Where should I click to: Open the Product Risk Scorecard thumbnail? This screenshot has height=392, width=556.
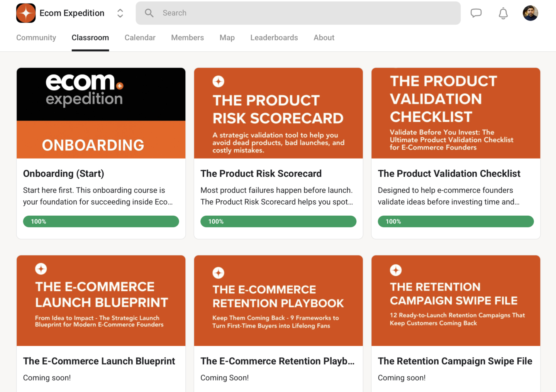point(278,113)
